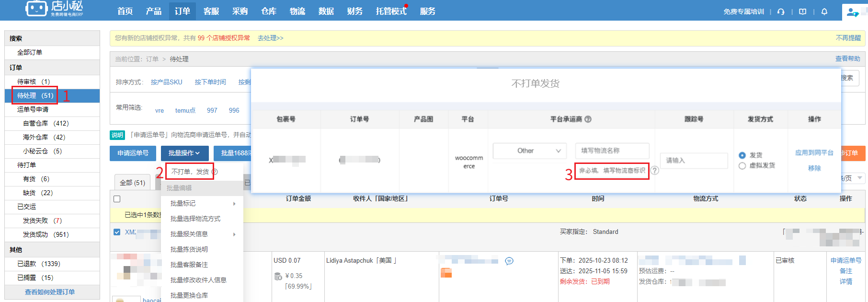Click question mark next to 物流商标识 field

pyautogui.click(x=655, y=171)
